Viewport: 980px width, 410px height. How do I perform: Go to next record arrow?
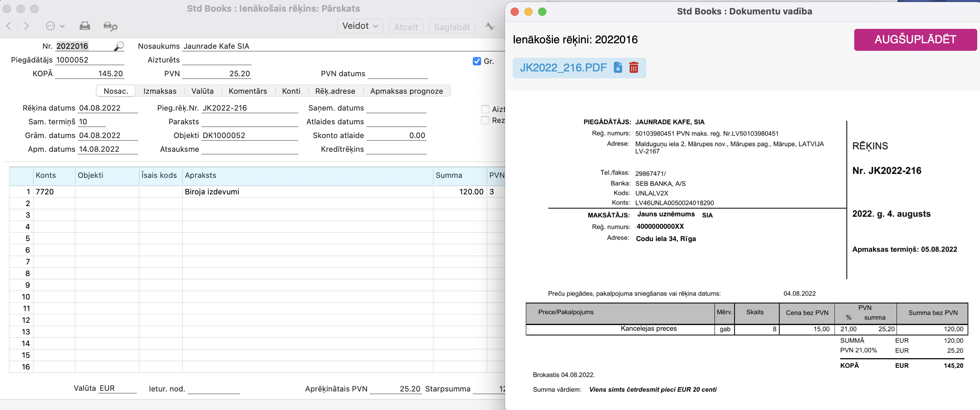(x=26, y=26)
